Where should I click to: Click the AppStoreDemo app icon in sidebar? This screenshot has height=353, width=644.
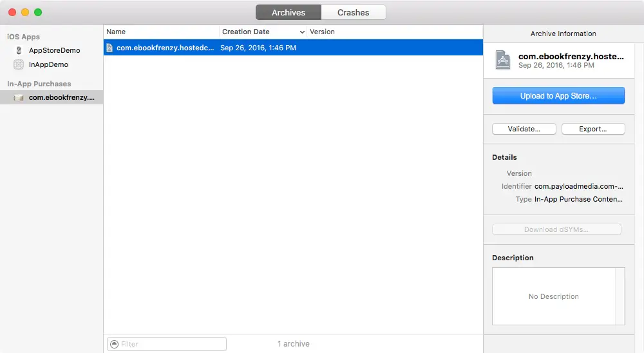pyautogui.click(x=19, y=50)
